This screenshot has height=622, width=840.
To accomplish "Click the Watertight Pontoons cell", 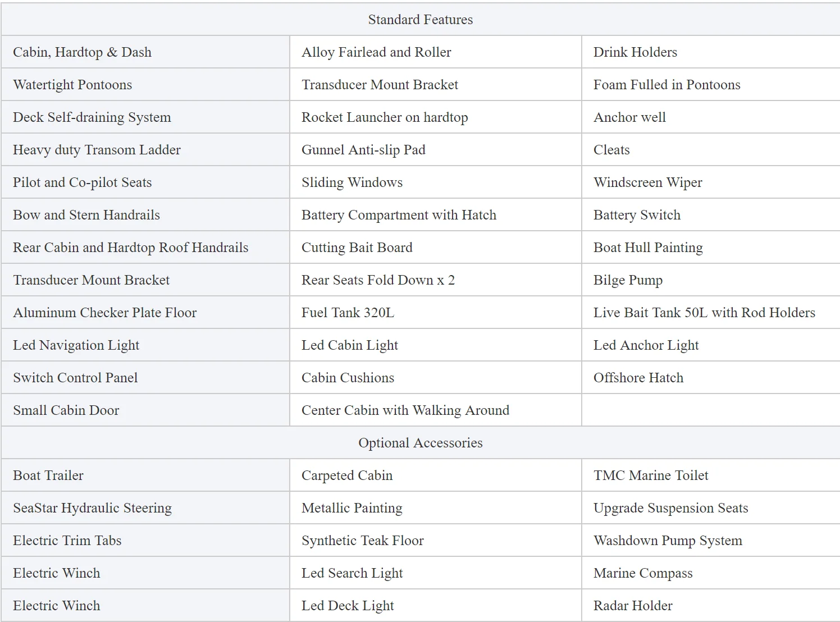I will [x=73, y=85].
